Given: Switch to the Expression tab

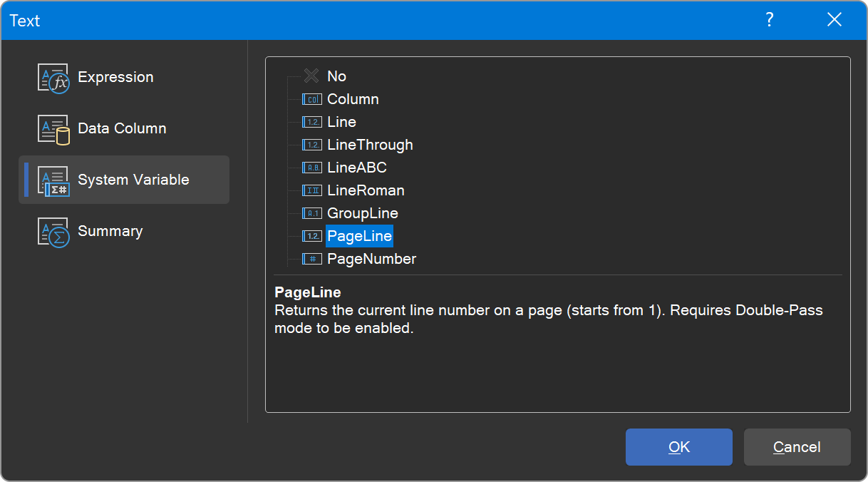Looking at the screenshot, I should tap(115, 78).
